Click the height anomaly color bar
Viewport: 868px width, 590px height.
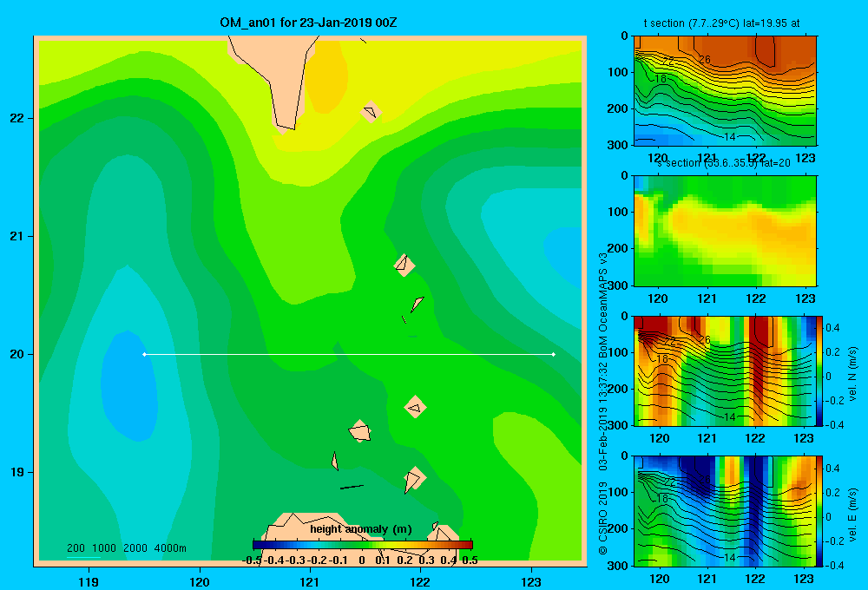(362, 545)
